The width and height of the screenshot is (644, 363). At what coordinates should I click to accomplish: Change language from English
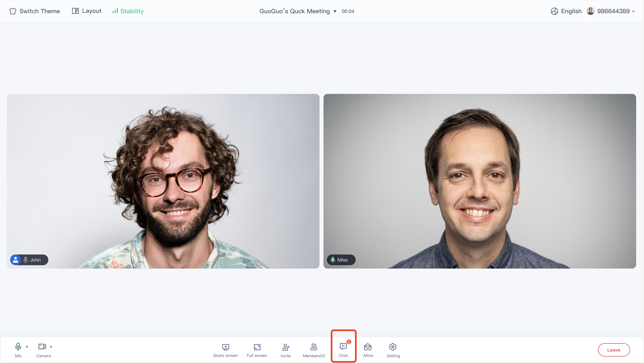click(566, 11)
